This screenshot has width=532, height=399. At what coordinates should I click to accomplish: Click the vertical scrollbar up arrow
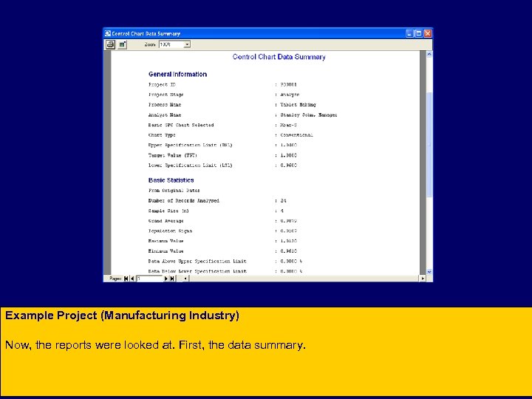point(429,54)
